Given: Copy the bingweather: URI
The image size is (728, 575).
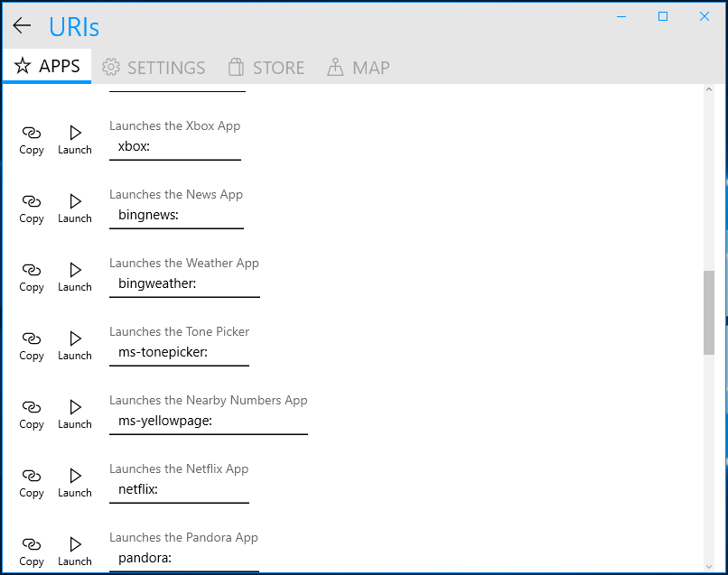Looking at the screenshot, I should [32, 277].
